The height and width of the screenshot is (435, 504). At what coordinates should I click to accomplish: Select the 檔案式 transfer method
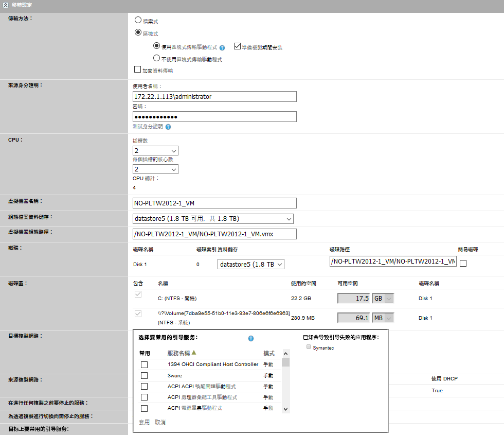(x=138, y=20)
